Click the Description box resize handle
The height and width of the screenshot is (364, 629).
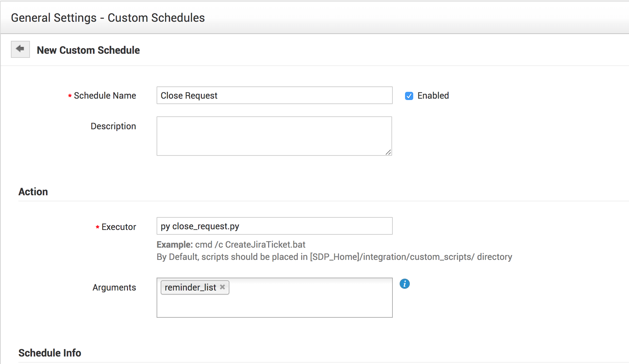pyautogui.click(x=388, y=152)
